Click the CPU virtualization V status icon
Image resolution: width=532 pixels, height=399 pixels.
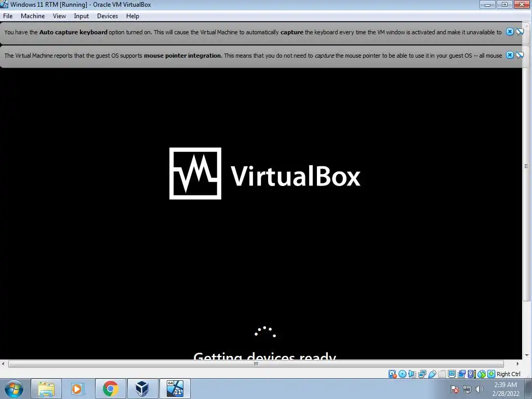tap(471, 374)
